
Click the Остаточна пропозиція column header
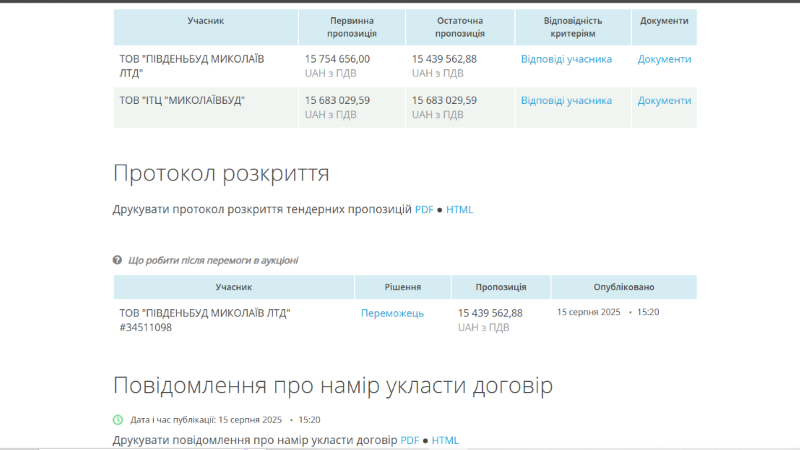[460, 27]
